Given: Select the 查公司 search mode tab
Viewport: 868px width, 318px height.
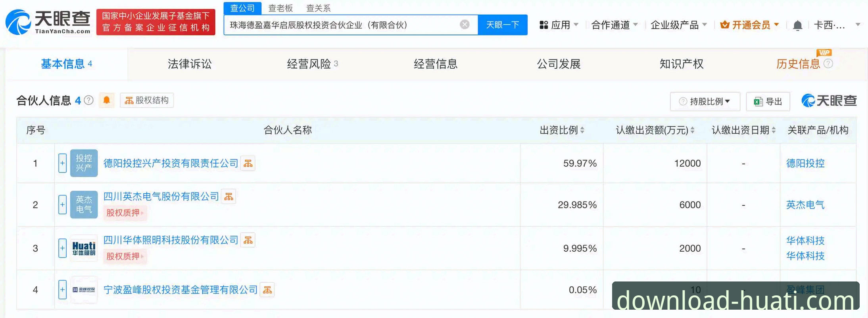Looking at the screenshot, I should tap(242, 8).
